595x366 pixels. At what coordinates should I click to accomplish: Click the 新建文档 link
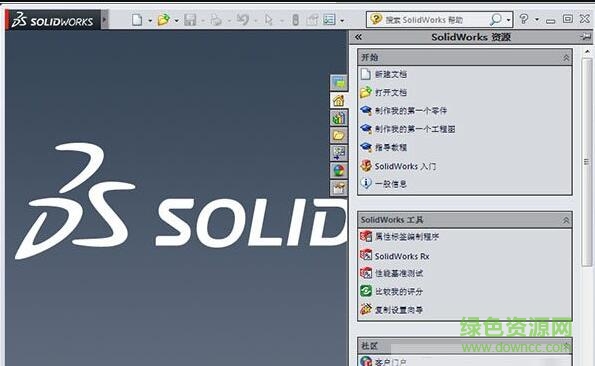[x=391, y=74]
